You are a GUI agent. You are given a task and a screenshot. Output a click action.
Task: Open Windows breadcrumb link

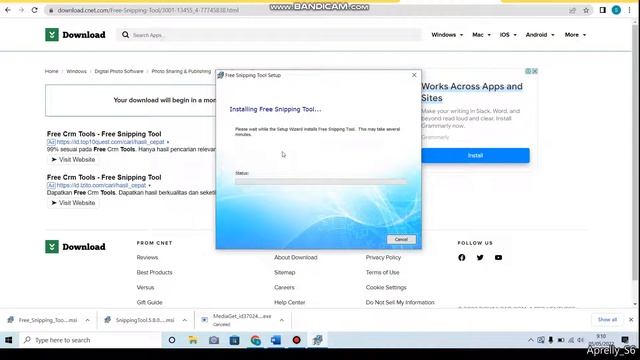coord(76,71)
